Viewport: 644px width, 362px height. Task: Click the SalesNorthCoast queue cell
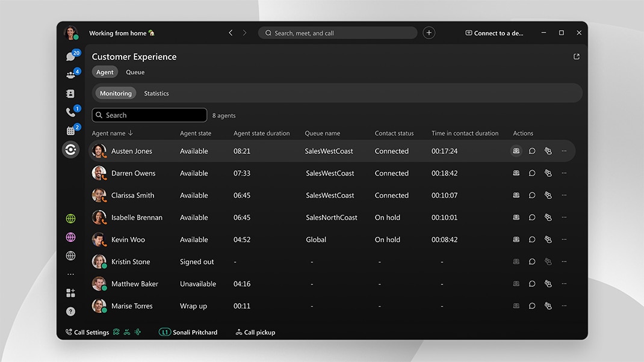[332, 218]
